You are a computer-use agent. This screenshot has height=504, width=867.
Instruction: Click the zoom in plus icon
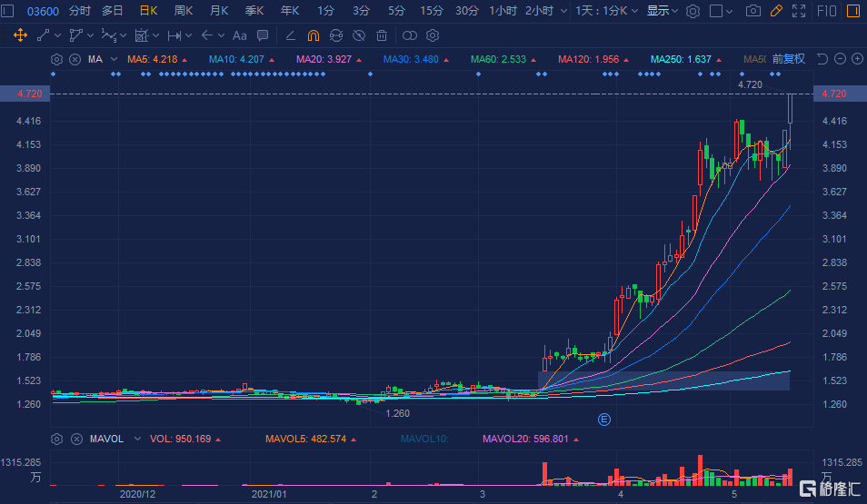click(x=856, y=59)
